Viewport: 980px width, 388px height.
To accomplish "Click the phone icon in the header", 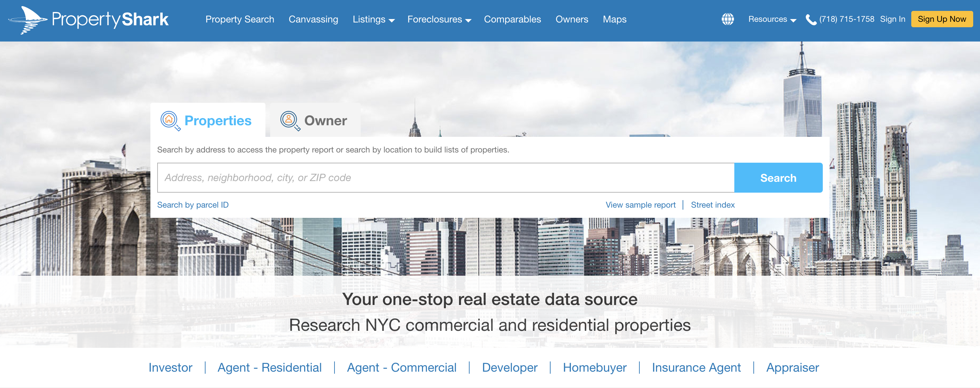I will click(x=811, y=19).
